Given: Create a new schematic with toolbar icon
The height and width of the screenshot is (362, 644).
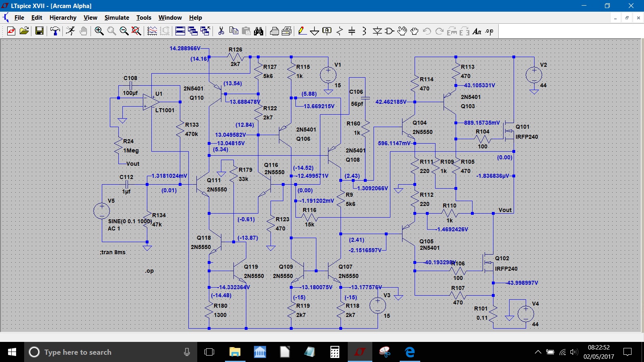Looking at the screenshot, I should coord(11,31).
